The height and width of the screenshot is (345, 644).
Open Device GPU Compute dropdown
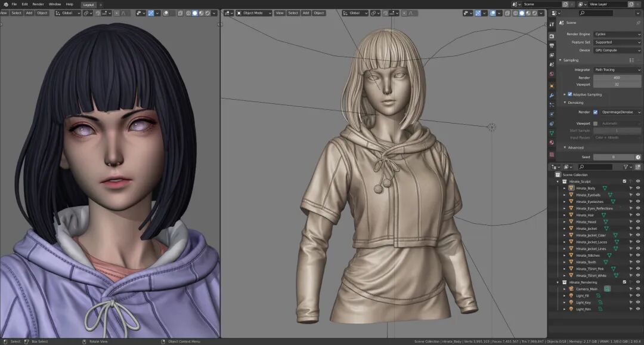pos(617,50)
